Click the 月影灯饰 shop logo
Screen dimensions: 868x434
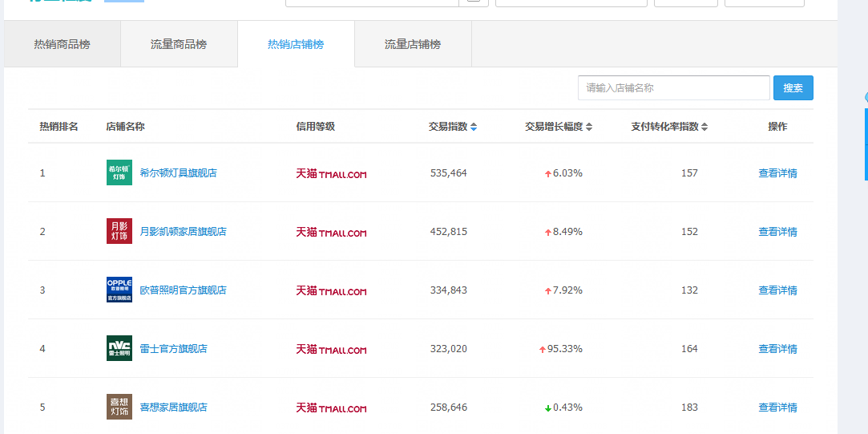119,231
